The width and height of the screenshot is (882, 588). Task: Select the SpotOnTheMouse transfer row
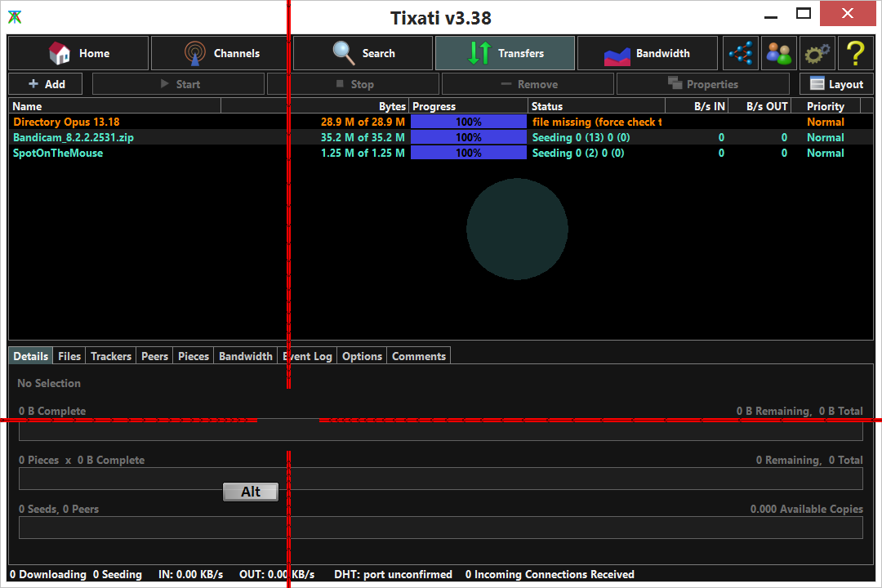[x=58, y=153]
